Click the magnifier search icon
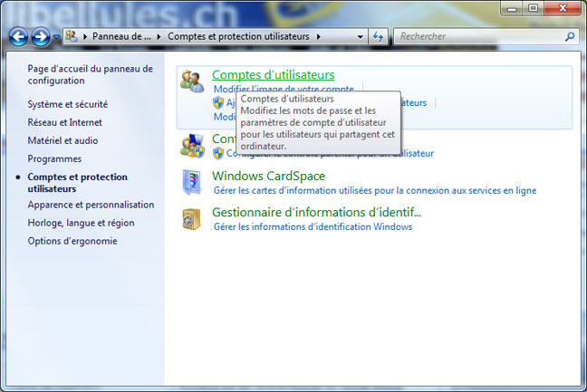This screenshot has width=587, height=392. 570,36
